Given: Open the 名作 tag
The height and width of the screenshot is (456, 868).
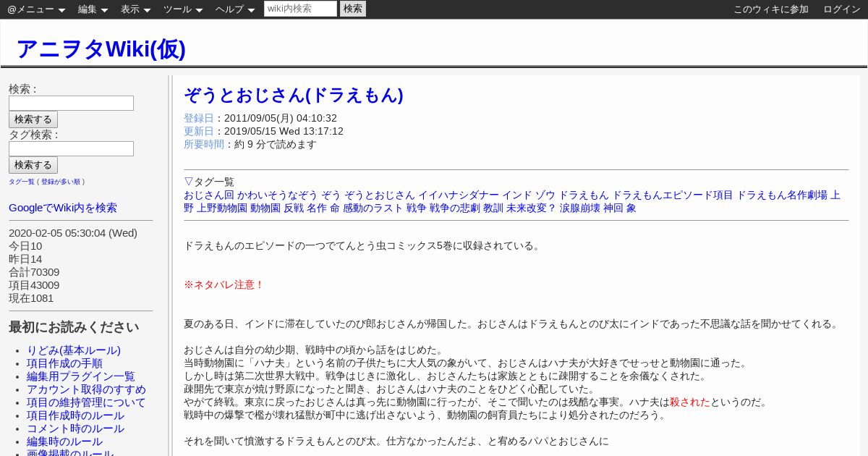Looking at the screenshot, I should pyautogui.click(x=317, y=208).
